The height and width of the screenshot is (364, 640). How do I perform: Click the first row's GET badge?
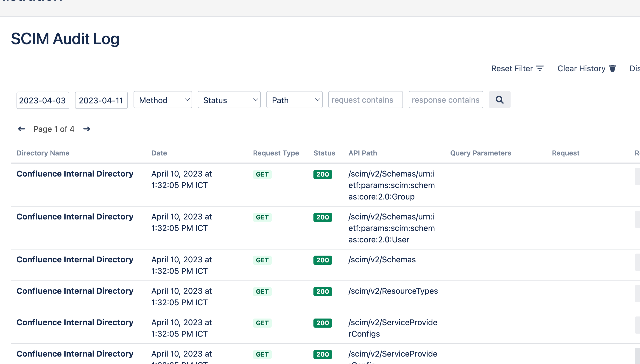click(x=262, y=174)
